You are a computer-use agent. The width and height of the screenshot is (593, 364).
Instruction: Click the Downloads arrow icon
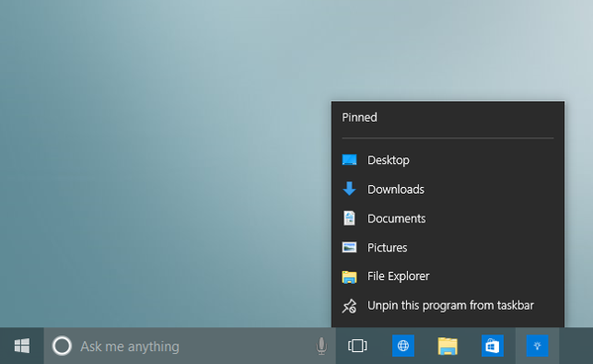(349, 189)
